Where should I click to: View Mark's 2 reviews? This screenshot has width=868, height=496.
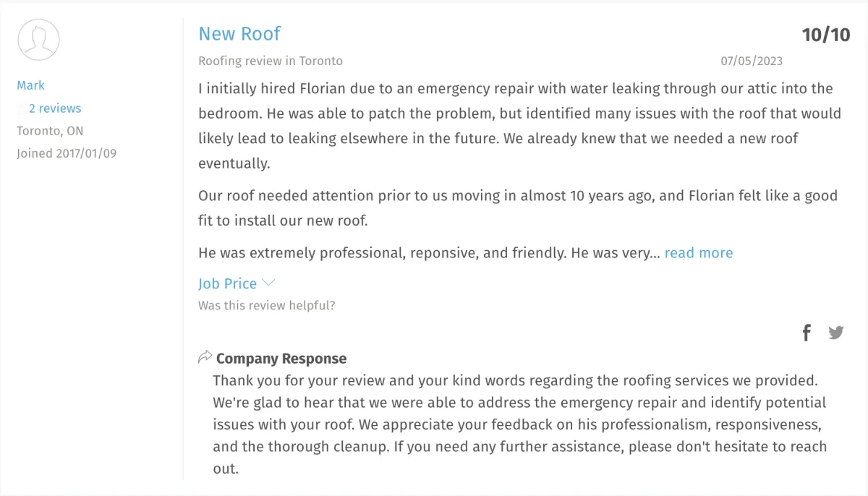55,108
